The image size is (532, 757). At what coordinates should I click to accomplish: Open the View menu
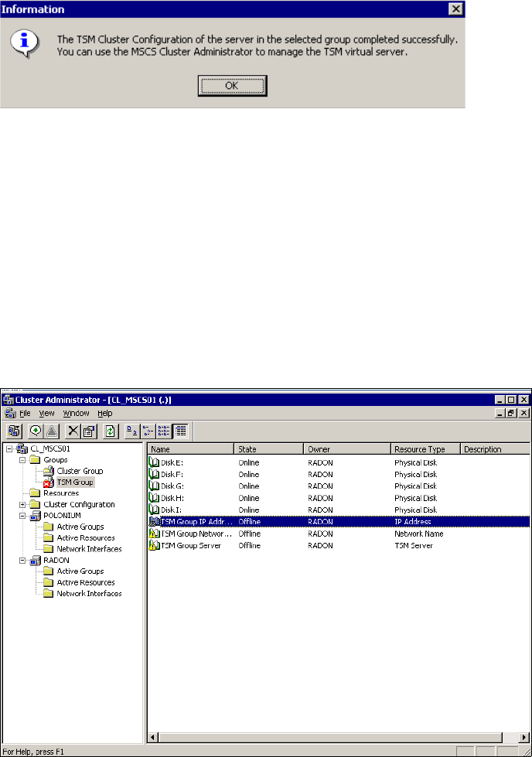(x=47, y=413)
